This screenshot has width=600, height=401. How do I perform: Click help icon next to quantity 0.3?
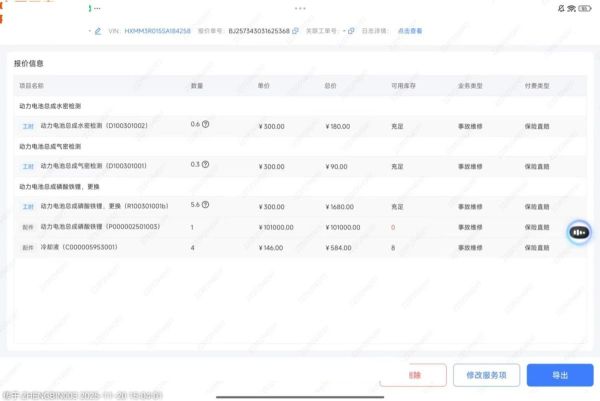point(206,165)
